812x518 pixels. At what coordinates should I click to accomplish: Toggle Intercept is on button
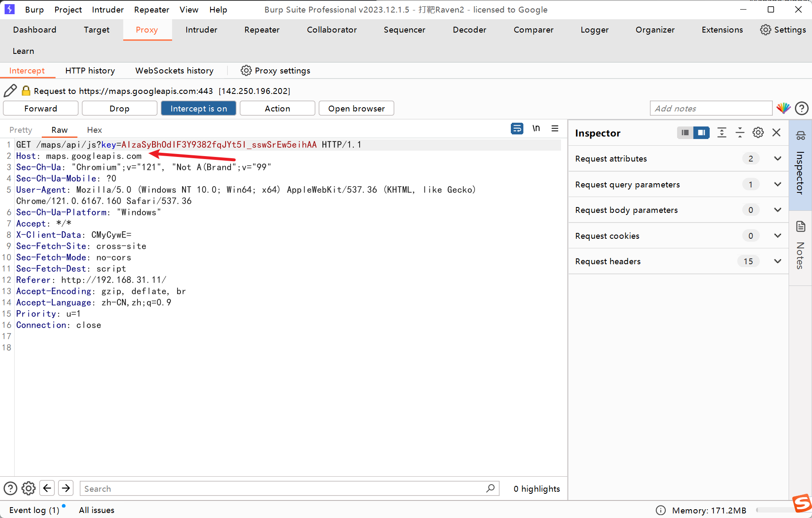coord(198,109)
